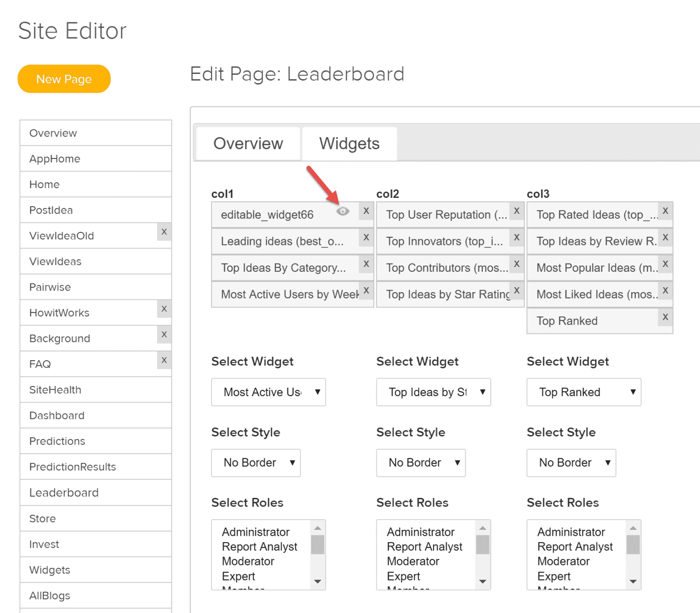Open the Select Widget dropdown showing Most Active Users
Viewport: 700px width, 613px height.
click(268, 392)
